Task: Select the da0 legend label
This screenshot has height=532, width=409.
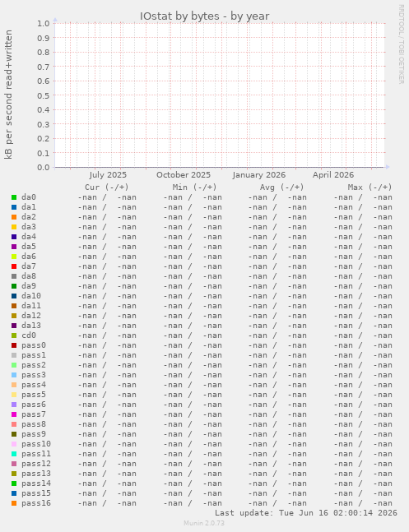Action: [x=29, y=197]
